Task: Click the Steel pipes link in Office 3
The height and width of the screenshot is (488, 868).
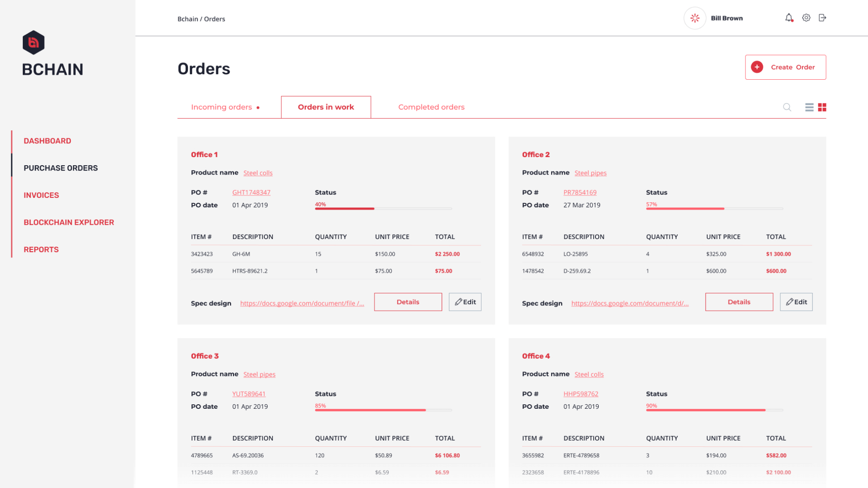Action: pyautogui.click(x=259, y=374)
